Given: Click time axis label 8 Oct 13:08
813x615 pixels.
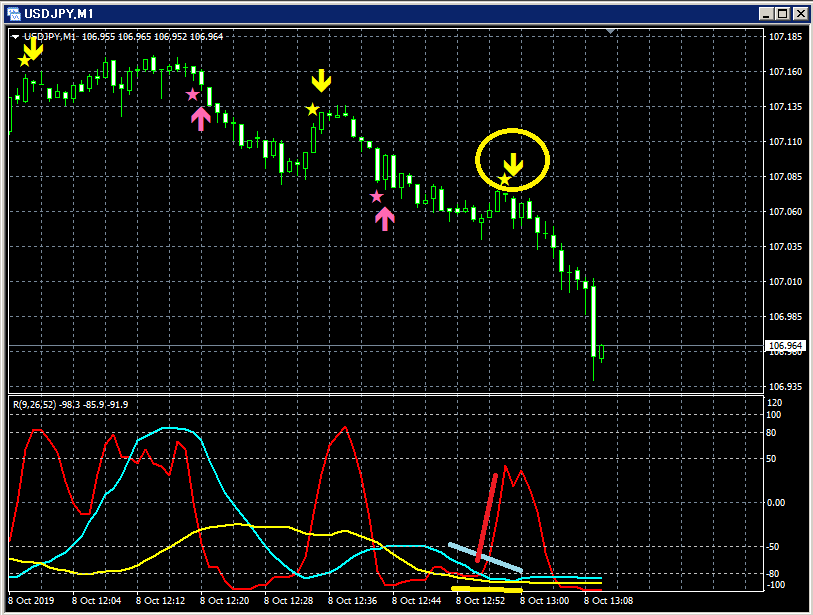Looking at the screenshot, I should [x=608, y=600].
